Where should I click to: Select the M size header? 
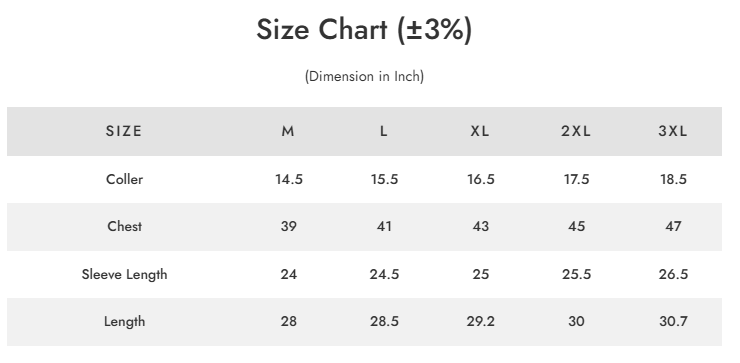click(288, 131)
